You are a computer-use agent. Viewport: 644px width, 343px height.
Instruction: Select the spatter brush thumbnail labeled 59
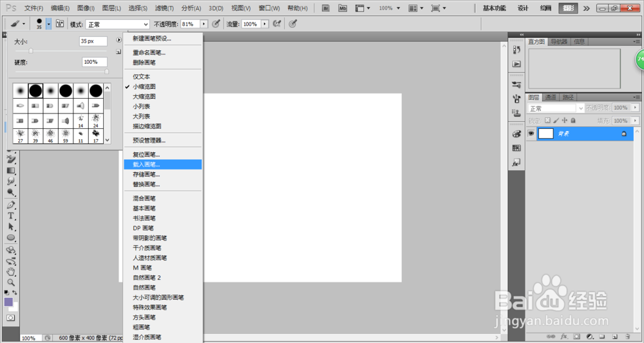(66, 136)
